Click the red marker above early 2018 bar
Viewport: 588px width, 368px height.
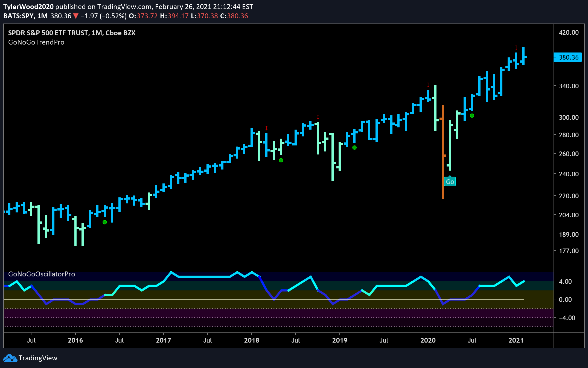pyautogui.click(x=266, y=128)
